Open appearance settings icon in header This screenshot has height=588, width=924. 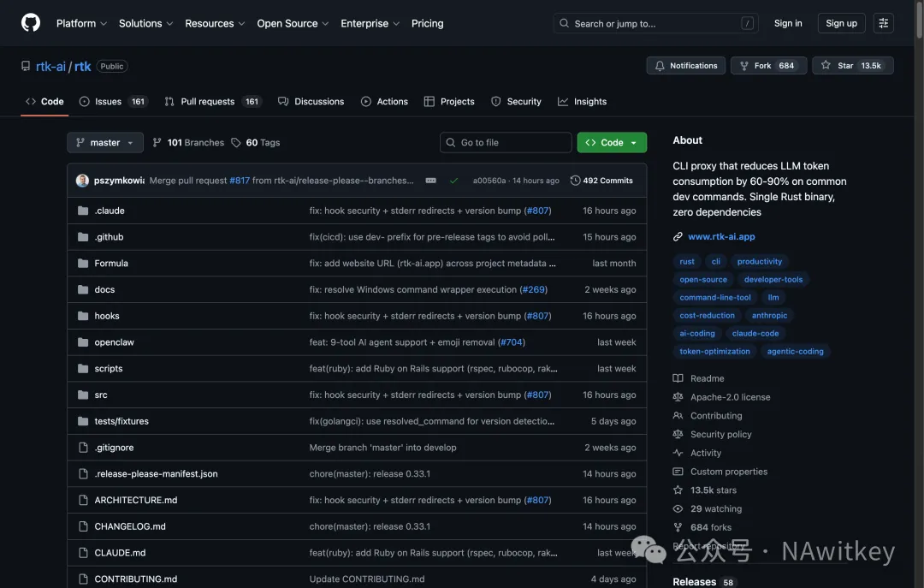883,23
